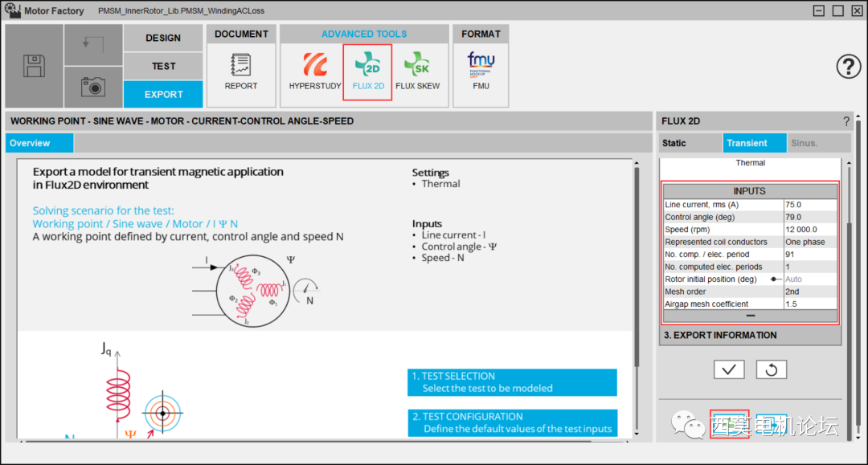
Task: Validate inputs with the checkmark button
Action: click(x=728, y=369)
